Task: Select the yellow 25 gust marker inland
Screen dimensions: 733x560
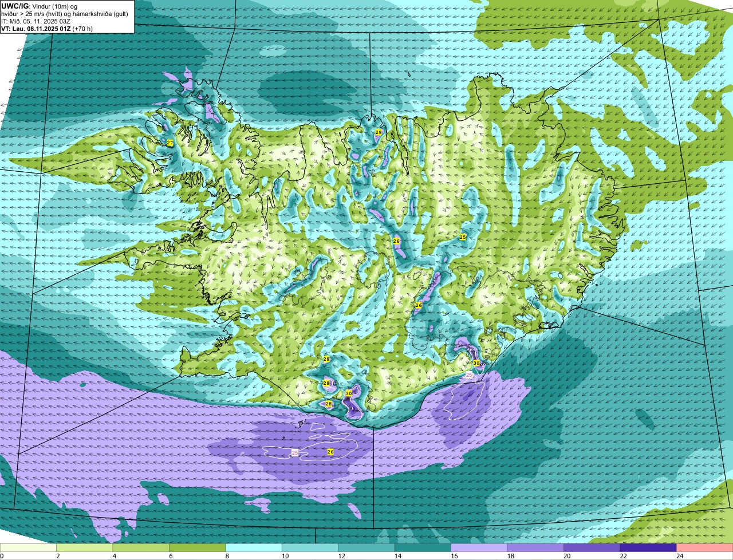Action: tap(463, 237)
